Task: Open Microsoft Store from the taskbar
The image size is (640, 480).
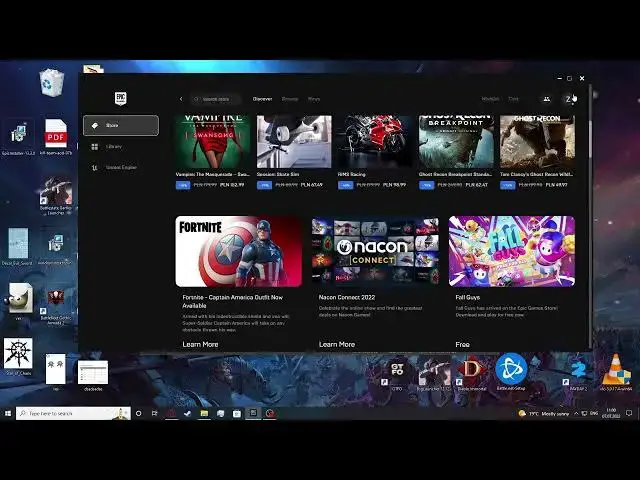Action: pos(237,413)
